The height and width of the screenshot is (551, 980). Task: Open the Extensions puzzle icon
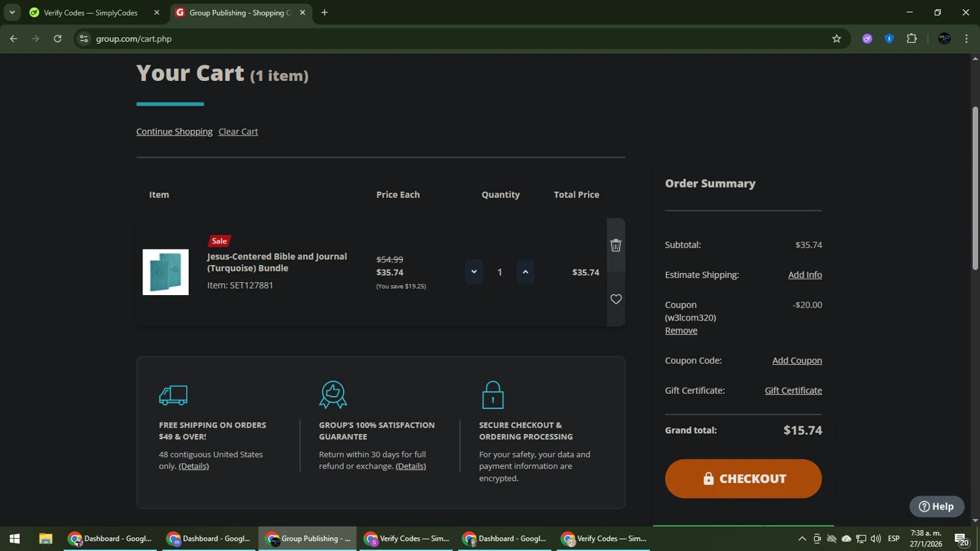coord(912,39)
